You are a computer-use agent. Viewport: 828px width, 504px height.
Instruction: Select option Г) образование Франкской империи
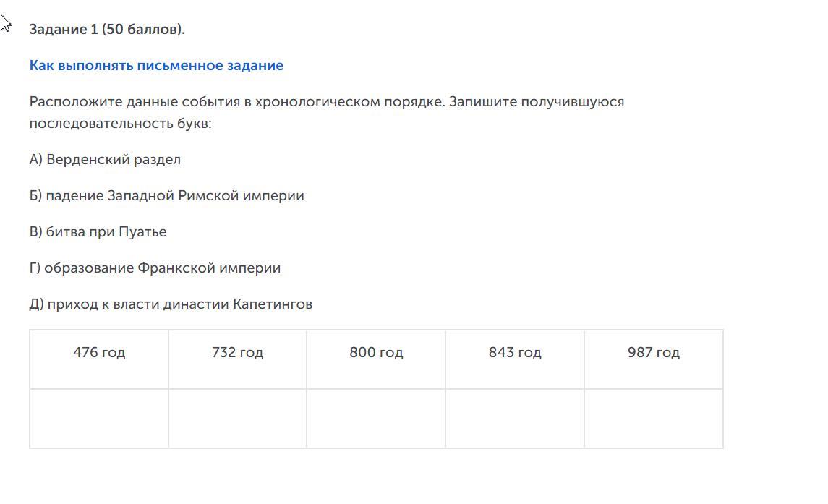pos(155,268)
